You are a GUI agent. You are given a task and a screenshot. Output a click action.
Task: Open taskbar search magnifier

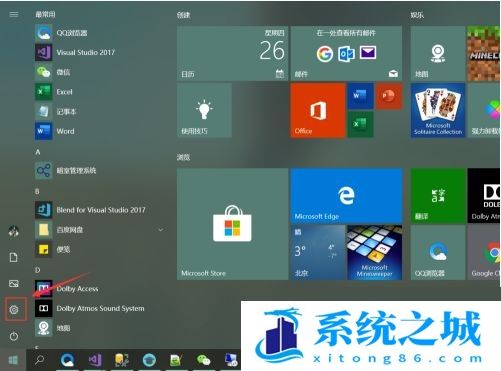click(40, 360)
